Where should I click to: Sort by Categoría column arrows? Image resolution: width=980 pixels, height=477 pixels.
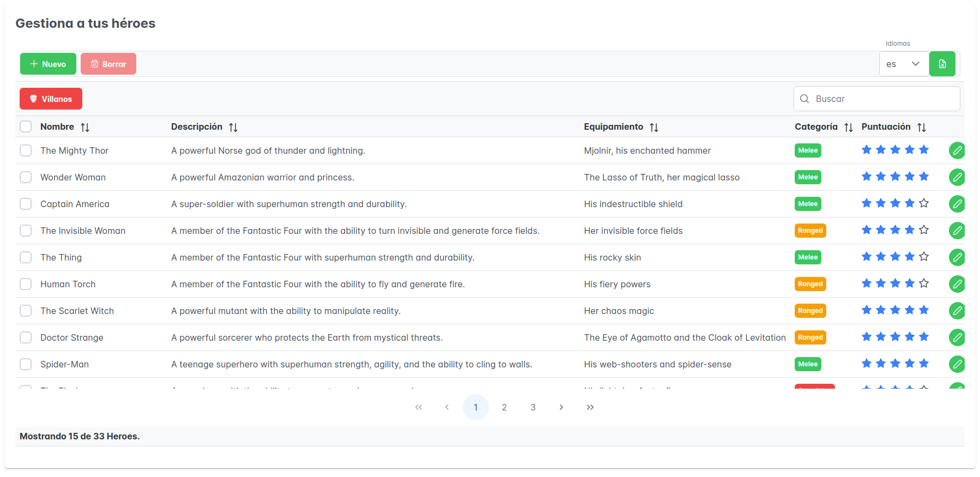[x=849, y=127]
